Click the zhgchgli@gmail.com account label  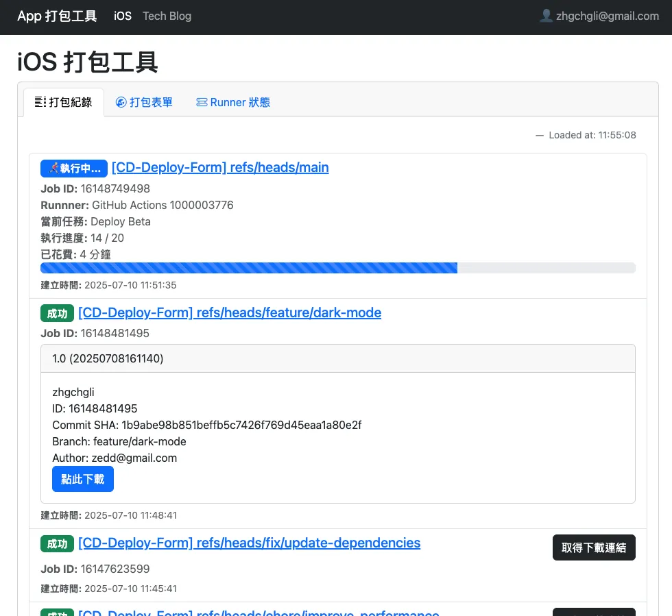point(608,16)
